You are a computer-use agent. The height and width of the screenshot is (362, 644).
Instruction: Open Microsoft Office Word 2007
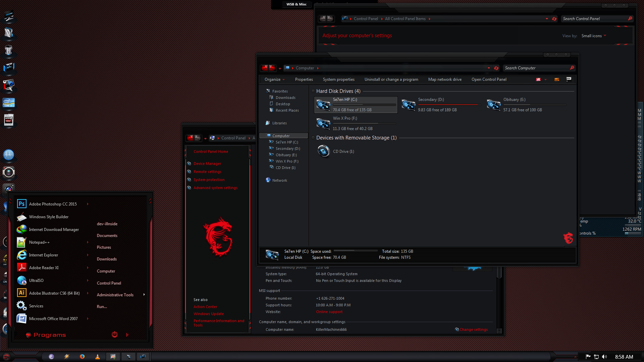(x=53, y=318)
